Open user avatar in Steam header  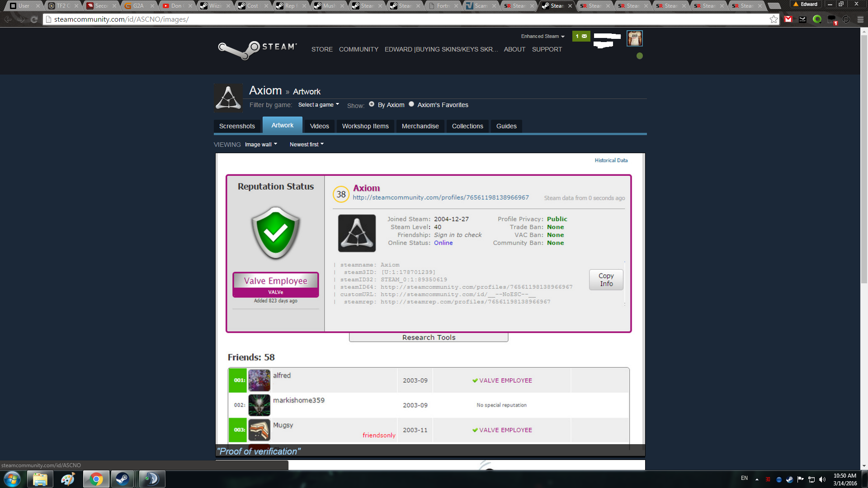click(634, 39)
